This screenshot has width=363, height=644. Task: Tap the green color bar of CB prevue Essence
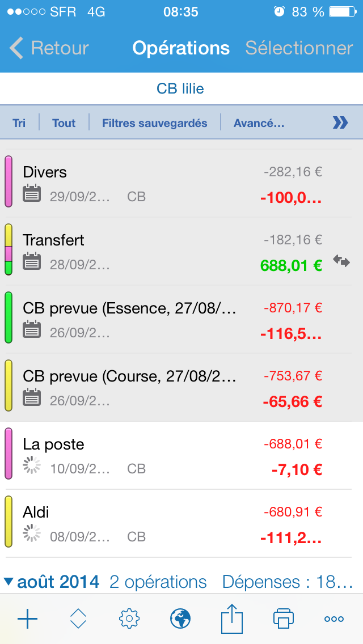9,317
